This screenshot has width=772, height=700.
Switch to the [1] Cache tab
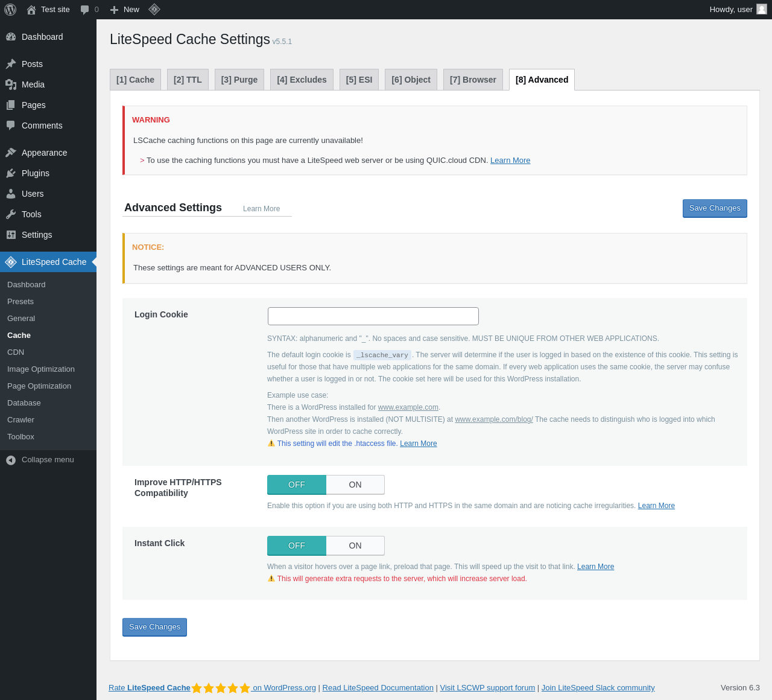pyautogui.click(x=135, y=80)
